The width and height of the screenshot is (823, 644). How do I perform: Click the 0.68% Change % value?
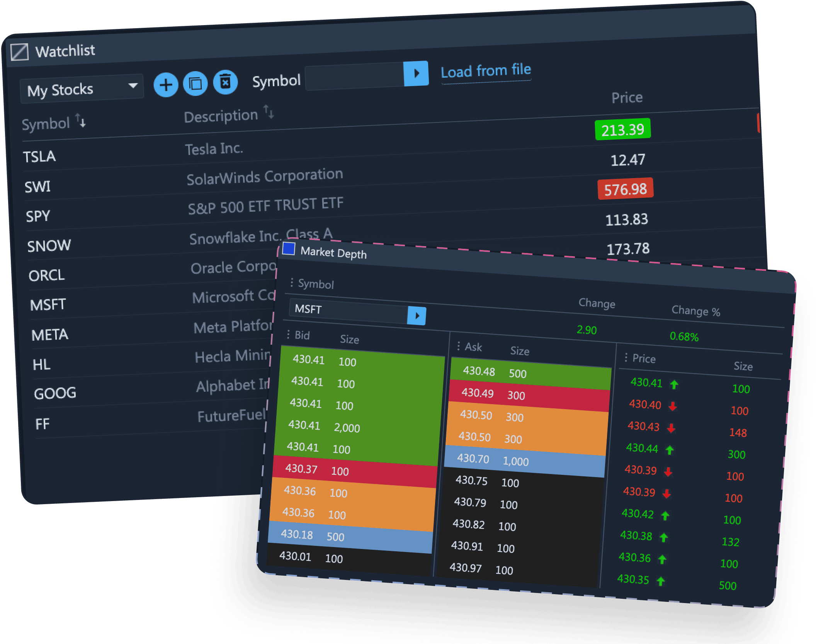[684, 336]
